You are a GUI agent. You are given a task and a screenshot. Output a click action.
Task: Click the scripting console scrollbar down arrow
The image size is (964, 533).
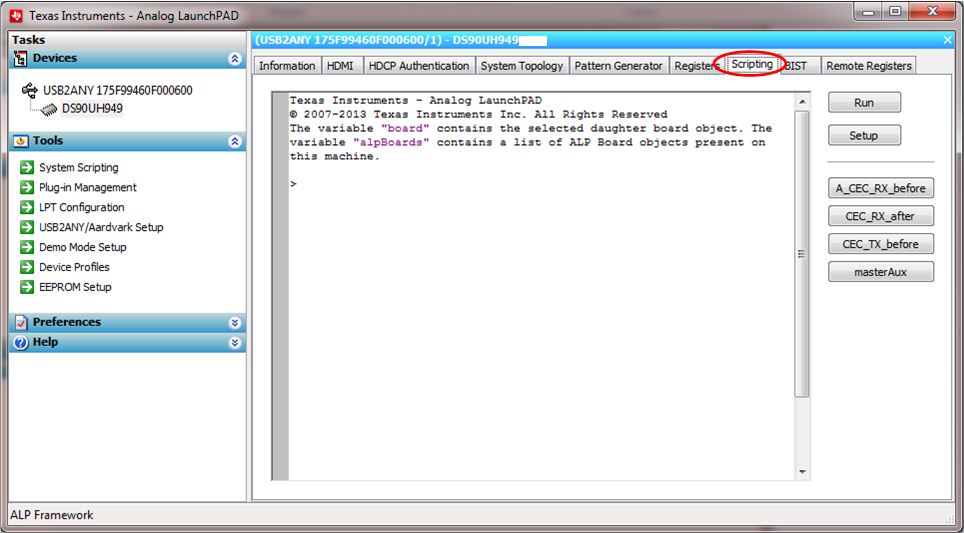tap(802, 472)
